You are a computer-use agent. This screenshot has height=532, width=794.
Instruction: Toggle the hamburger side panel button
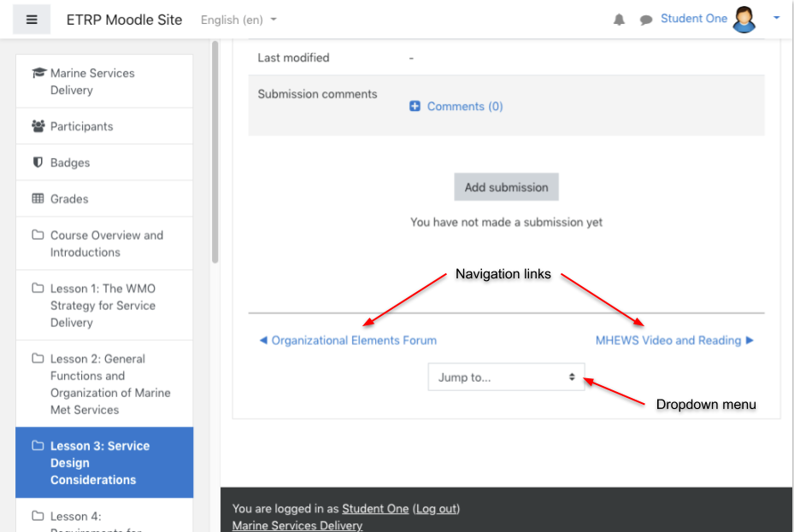(x=32, y=20)
